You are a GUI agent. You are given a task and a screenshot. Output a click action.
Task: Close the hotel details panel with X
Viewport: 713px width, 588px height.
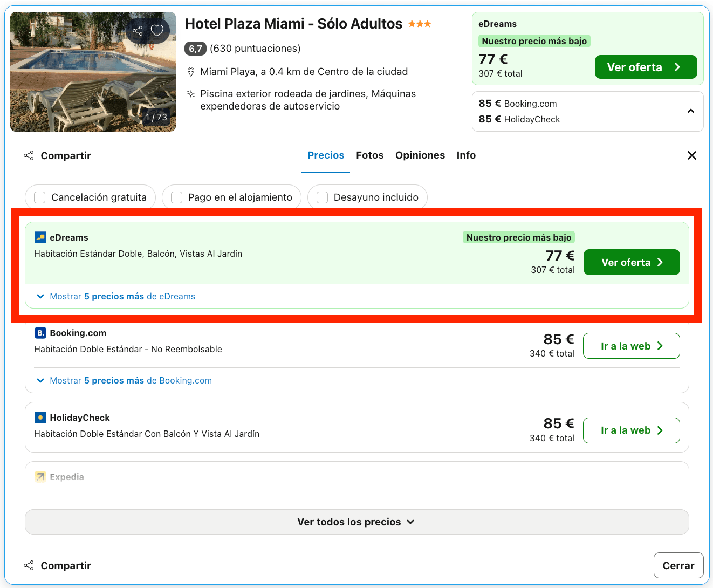[x=692, y=155]
